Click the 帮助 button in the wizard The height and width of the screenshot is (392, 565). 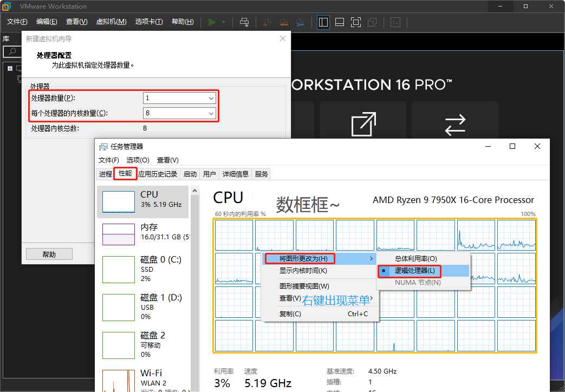(49, 254)
